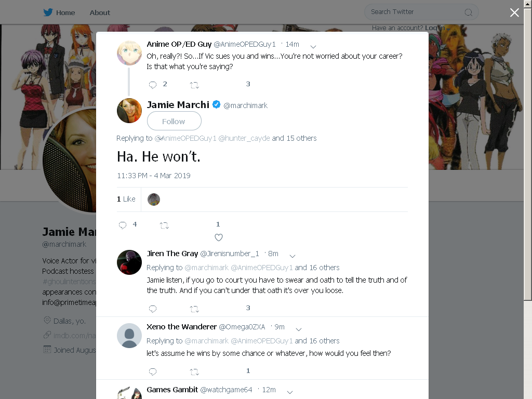Click the search magnifier icon
532x399 pixels.
[468, 12]
